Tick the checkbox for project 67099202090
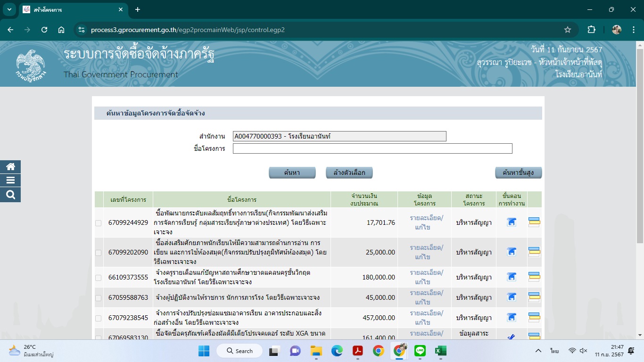 [99, 253]
